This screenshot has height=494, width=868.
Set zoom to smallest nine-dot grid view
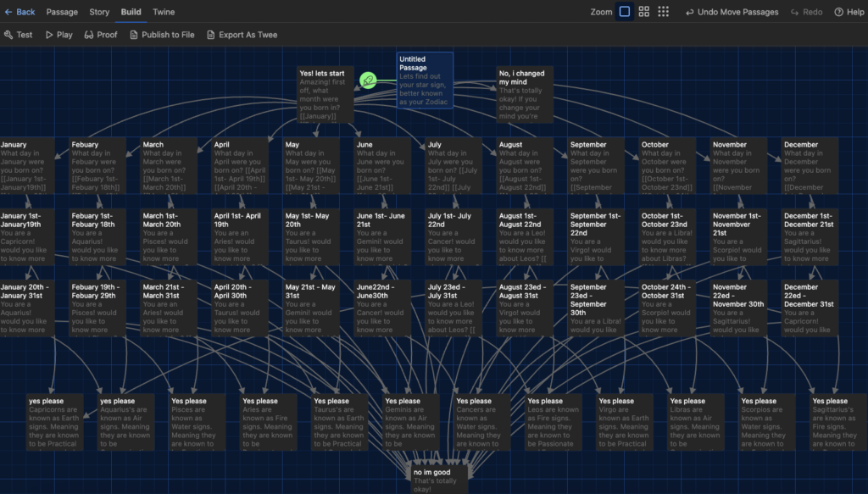[x=663, y=12]
